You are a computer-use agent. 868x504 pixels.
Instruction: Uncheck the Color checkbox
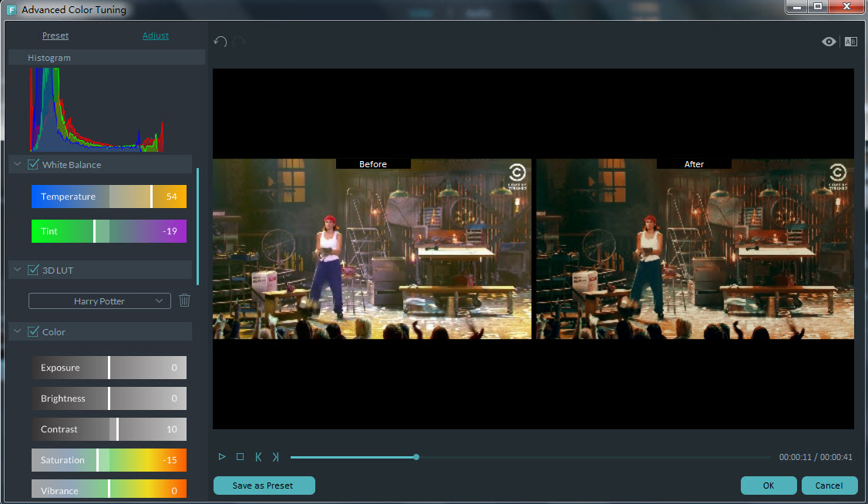(x=33, y=331)
